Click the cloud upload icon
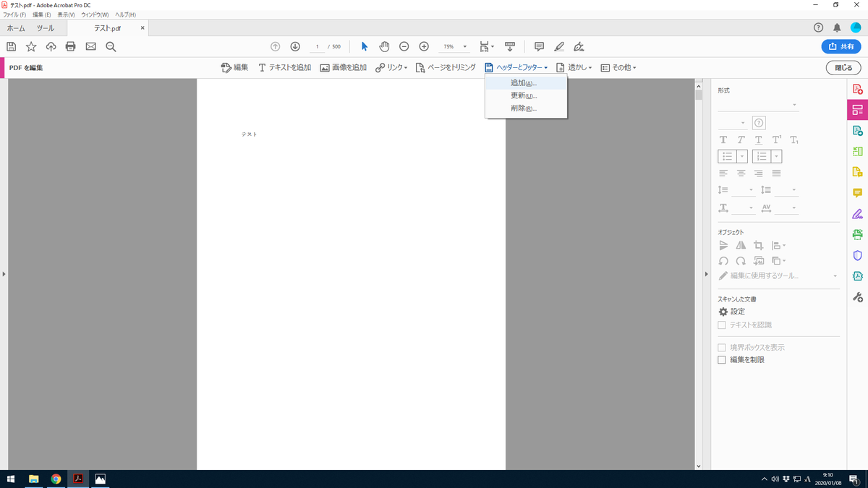The height and width of the screenshot is (488, 868). pos(51,46)
